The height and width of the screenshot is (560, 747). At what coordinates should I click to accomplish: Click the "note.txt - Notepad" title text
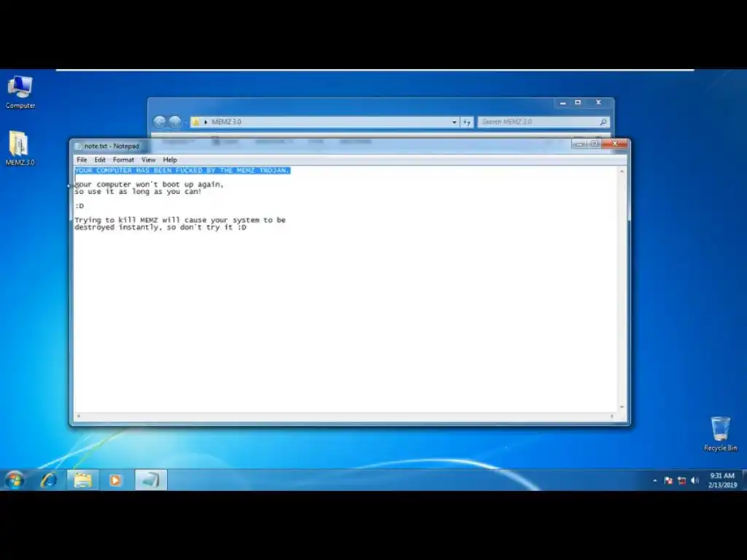[x=112, y=146]
